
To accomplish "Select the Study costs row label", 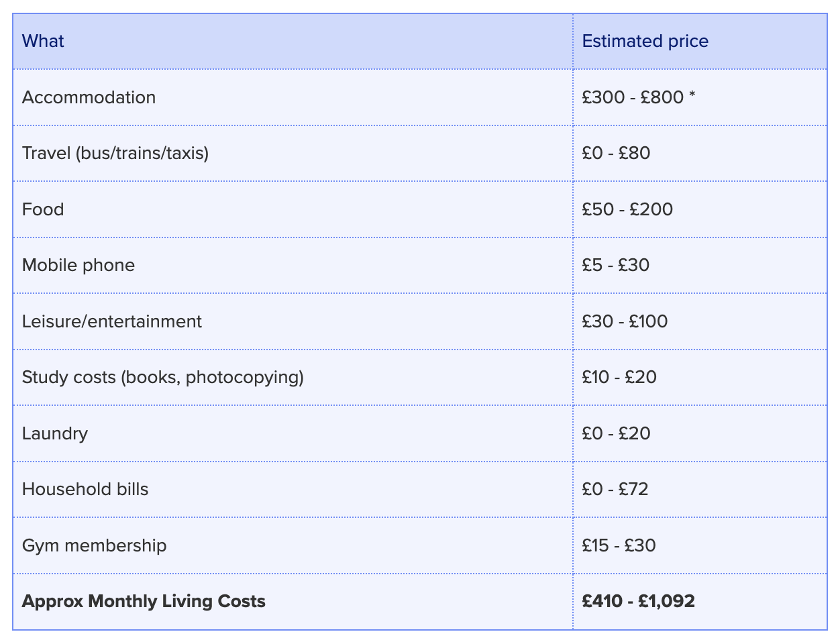I will 163,377.
